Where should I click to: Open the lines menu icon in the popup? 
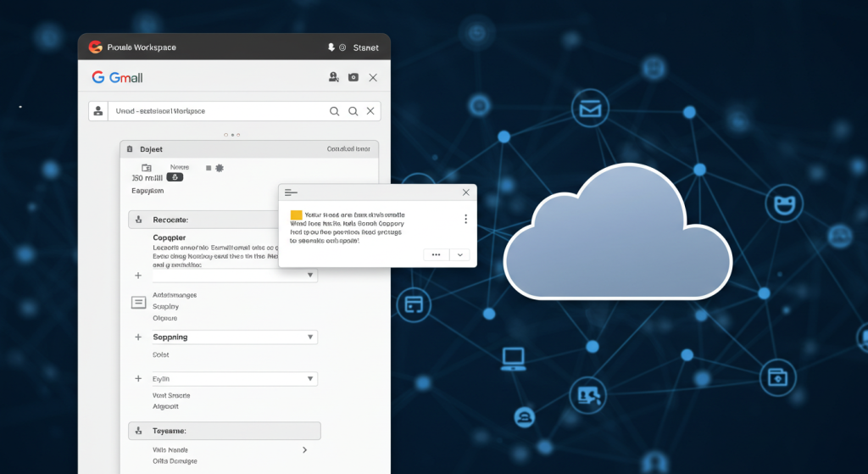pos(291,192)
